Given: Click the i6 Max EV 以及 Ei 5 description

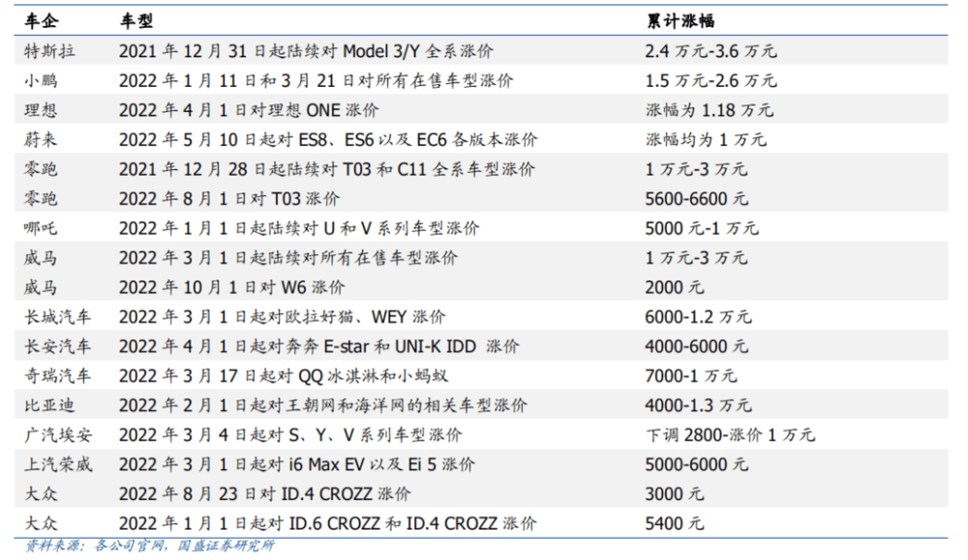Looking at the screenshot, I should 297,465.
